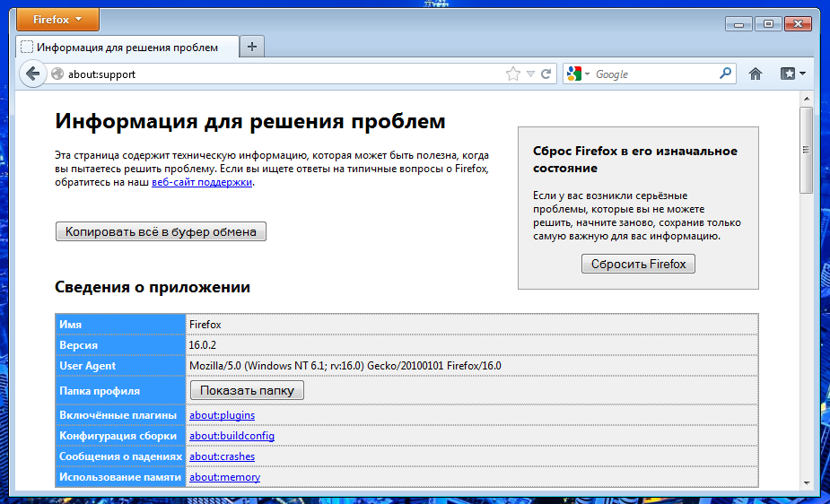Click the version value 16.0.2
The height and width of the screenshot is (504, 830).
pos(203,344)
